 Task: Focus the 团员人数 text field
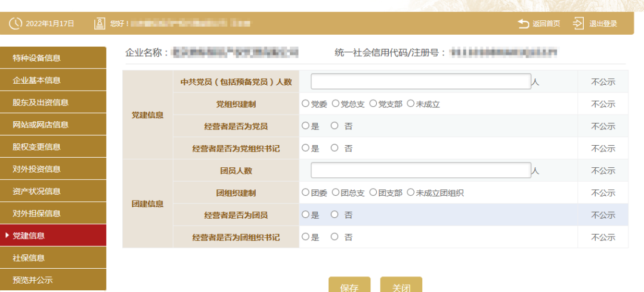tap(420, 171)
